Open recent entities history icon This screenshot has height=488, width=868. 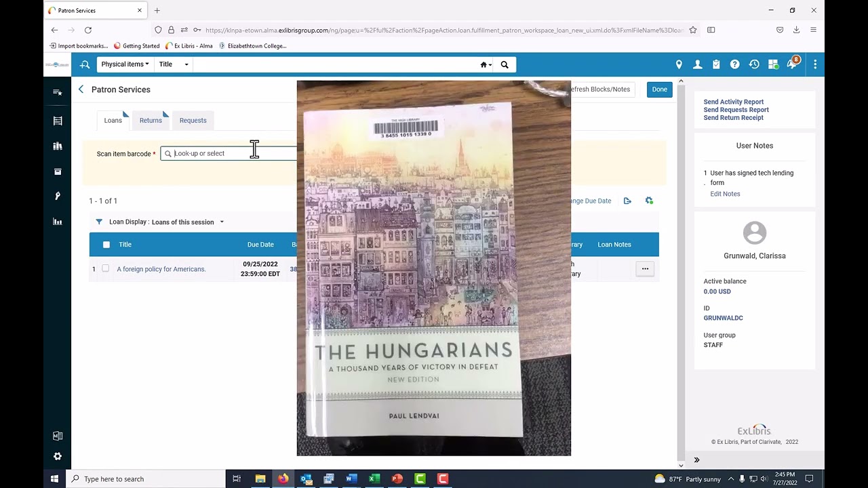click(x=754, y=64)
